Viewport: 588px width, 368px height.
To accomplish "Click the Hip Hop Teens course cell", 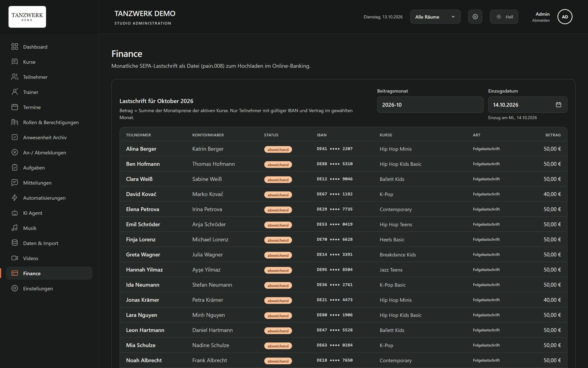I will point(396,224).
